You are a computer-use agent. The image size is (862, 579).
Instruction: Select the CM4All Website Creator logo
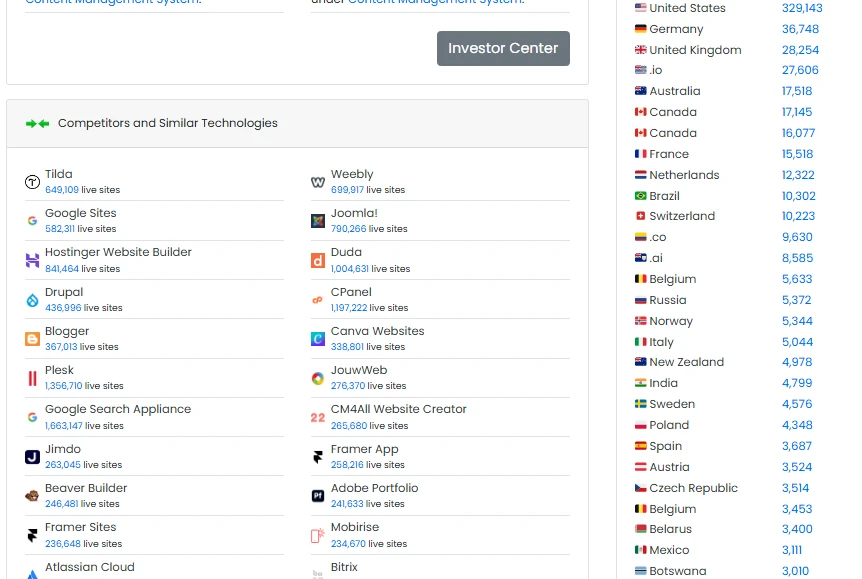[x=318, y=418]
